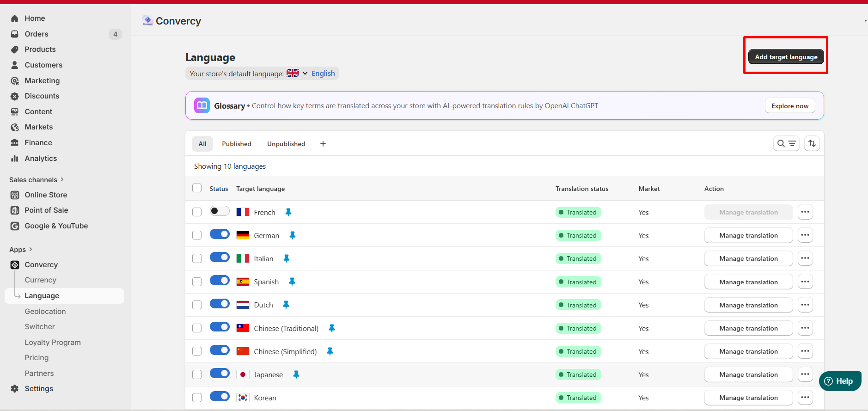Click Explore now in Glossary banner
868x411 pixels.
coord(790,106)
